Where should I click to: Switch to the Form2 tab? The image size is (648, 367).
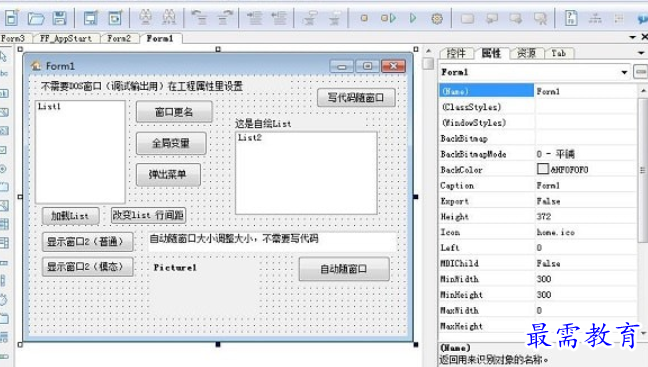[119, 38]
